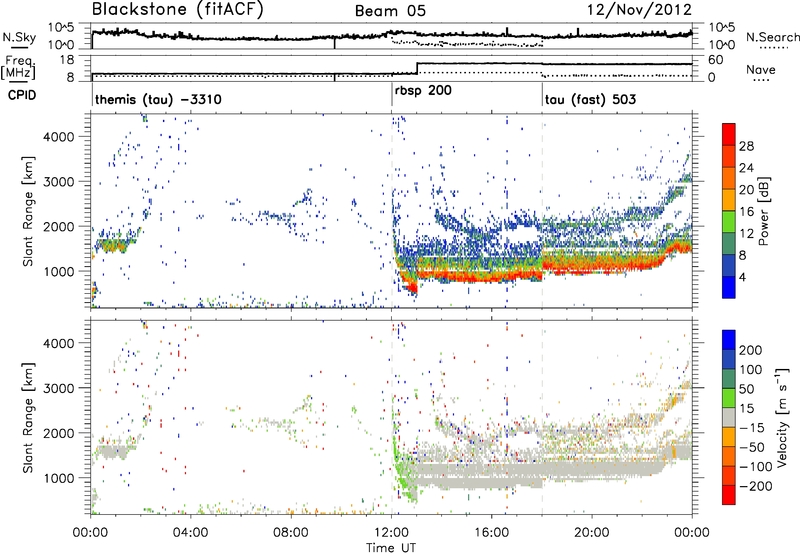Click the frequency step-up line near 13:00
The image size is (800, 554).
coord(417,68)
